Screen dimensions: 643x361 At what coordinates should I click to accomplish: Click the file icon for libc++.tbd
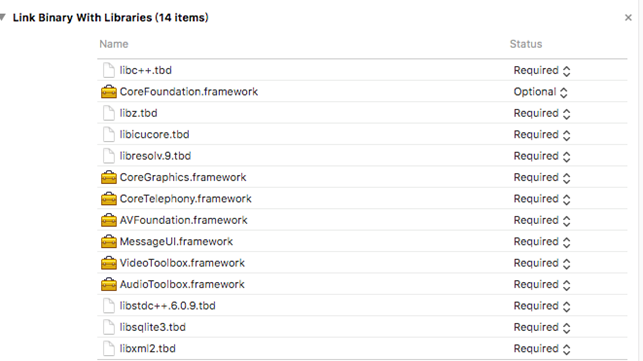tap(109, 70)
